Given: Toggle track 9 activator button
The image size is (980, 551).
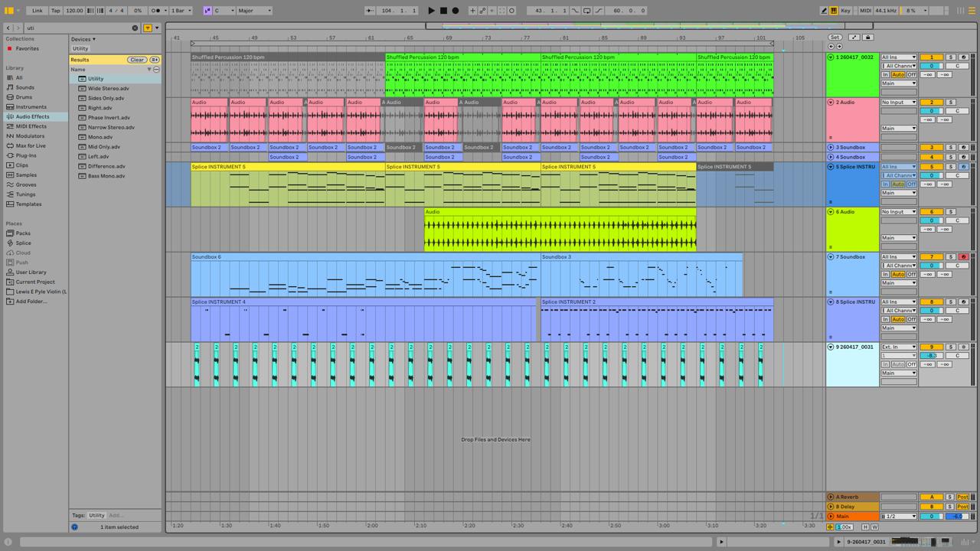Looking at the screenshot, I should (x=931, y=347).
